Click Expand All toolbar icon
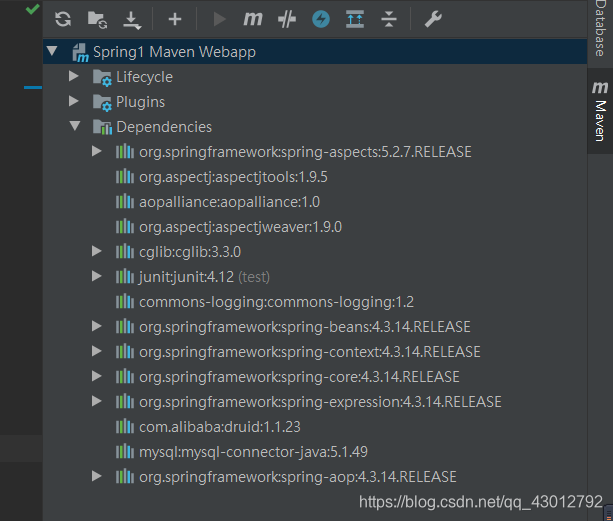 click(x=355, y=19)
